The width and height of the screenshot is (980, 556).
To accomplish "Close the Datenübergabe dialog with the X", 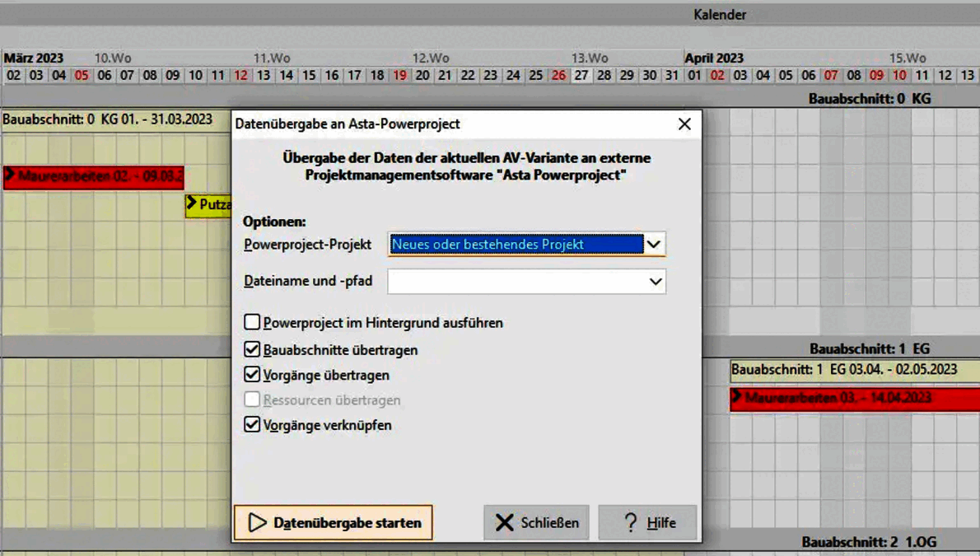I will 684,124.
